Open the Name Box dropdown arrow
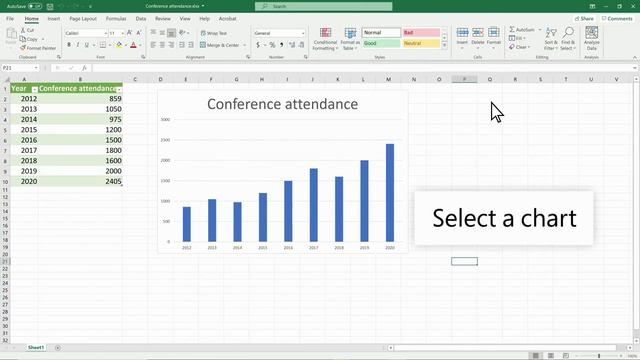Screen dimensions: 640x360 tap(36, 68)
